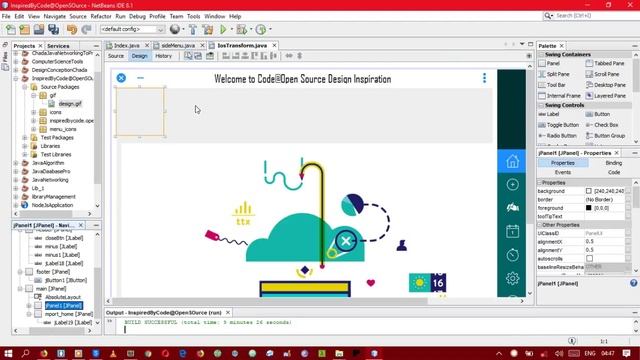Click the Debug Project toolbar icon
The height and width of the screenshot is (360, 640).
click(242, 29)
